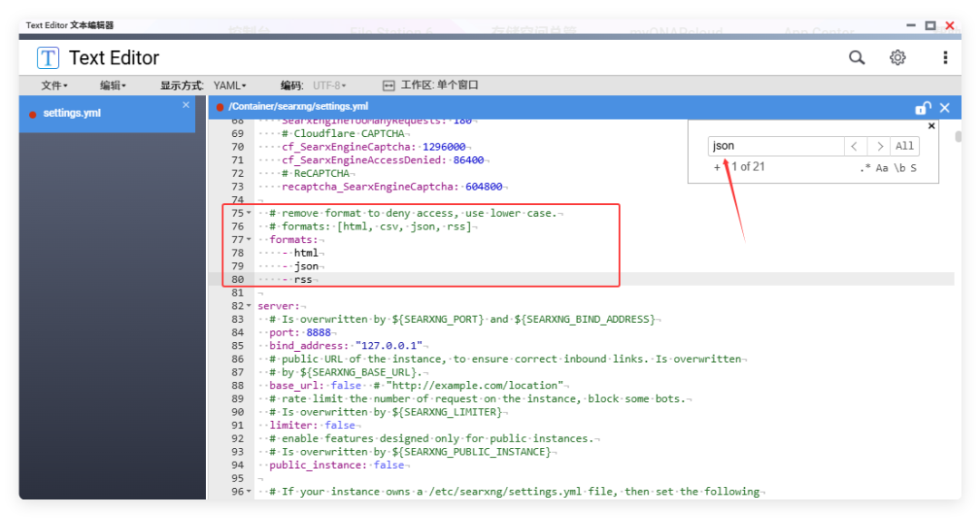Collapse the formats block at line 77
The width and height of the screenshot is (980, 518).
pyautogui.click(x=249, y=239)
